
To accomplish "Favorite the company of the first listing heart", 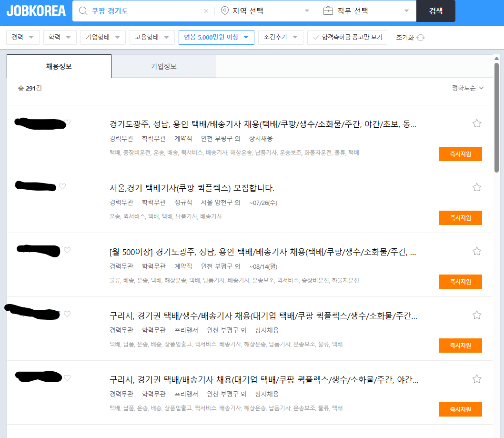I will click(68, 122).
